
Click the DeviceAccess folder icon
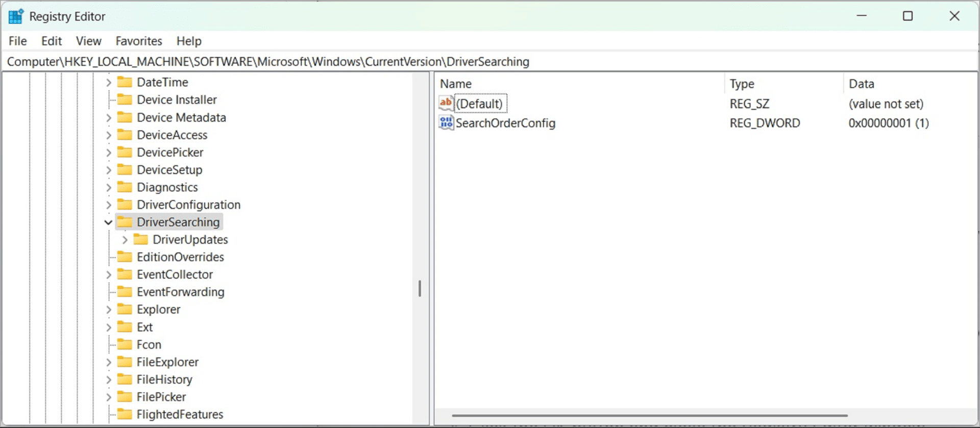pos(125,135)
